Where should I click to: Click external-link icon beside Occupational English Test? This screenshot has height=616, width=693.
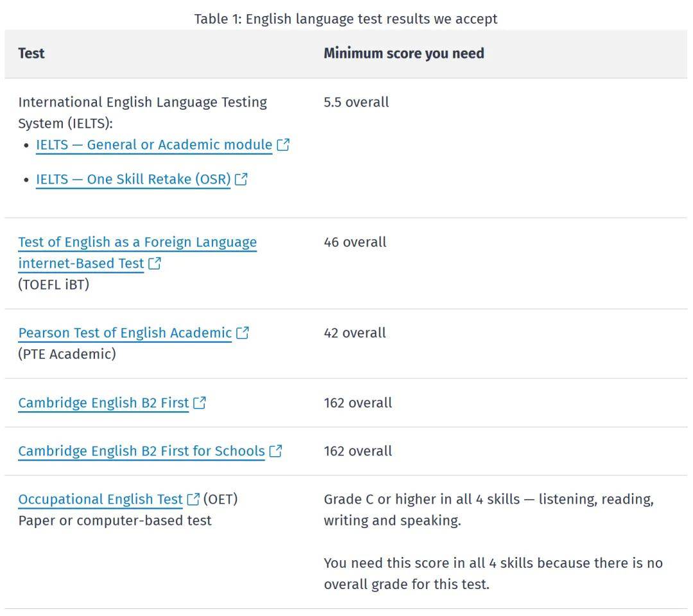(x=193, y=499)
